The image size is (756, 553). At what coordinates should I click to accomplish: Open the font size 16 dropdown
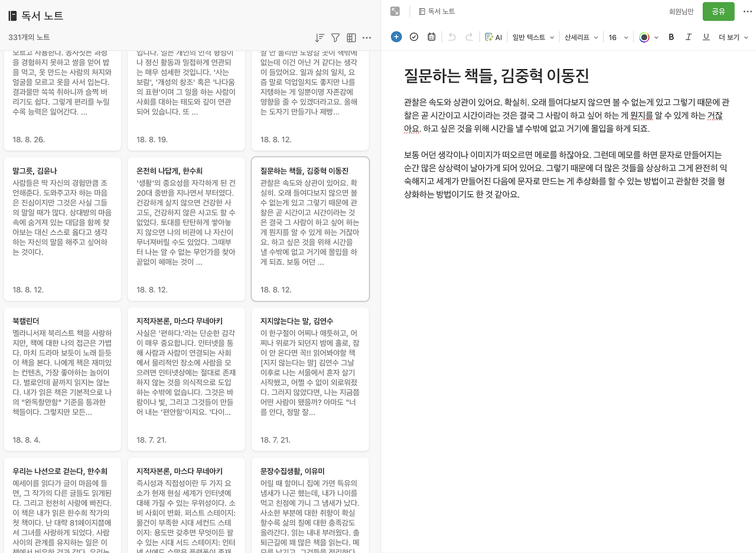coord(617,37)
